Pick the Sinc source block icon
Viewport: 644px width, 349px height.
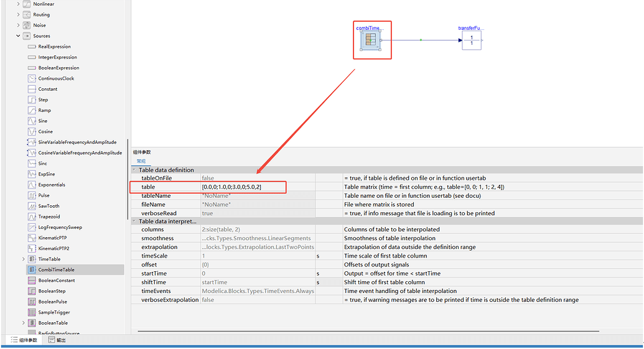click(x=32, y=164)
